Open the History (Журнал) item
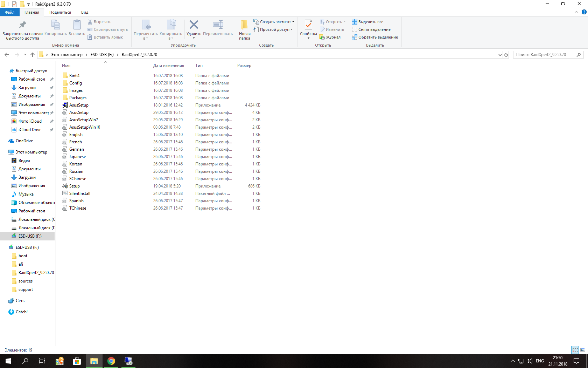This screenshot has width=588, height=368. coord(330,37)
